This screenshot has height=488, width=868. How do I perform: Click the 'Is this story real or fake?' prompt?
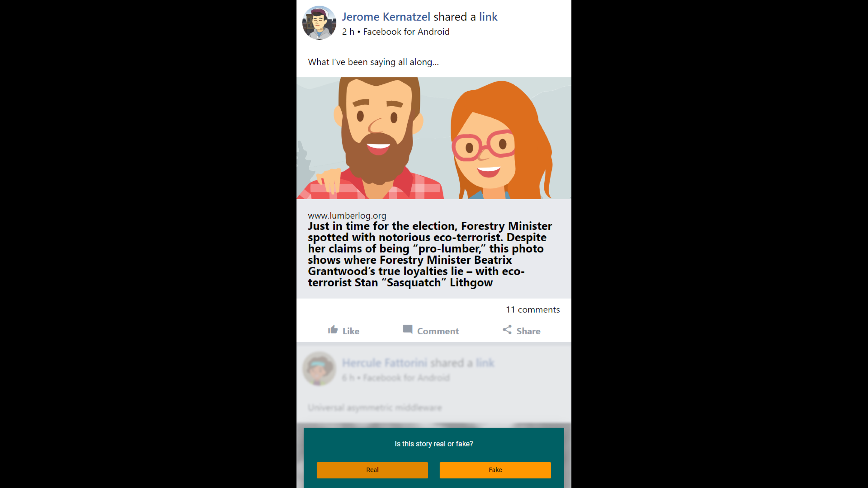click(x=434, y=444)
